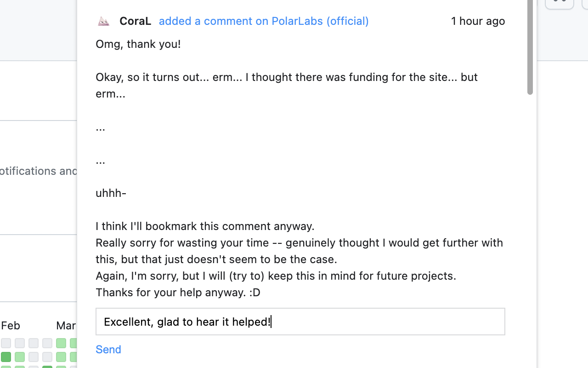Send the typed reply

coord(108,350)
